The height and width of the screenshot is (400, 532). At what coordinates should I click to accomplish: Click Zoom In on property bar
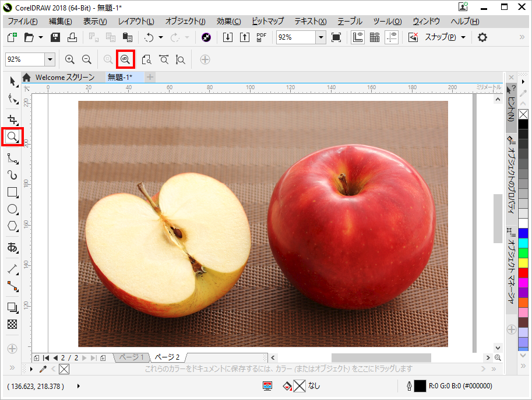click(69, 59)
